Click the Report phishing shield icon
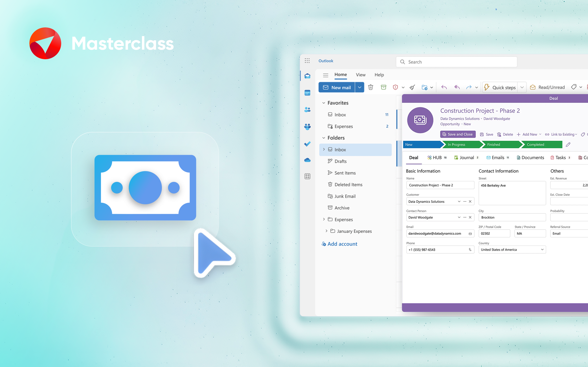This screenshot has width=588, height=367. [x=395, y=87]
